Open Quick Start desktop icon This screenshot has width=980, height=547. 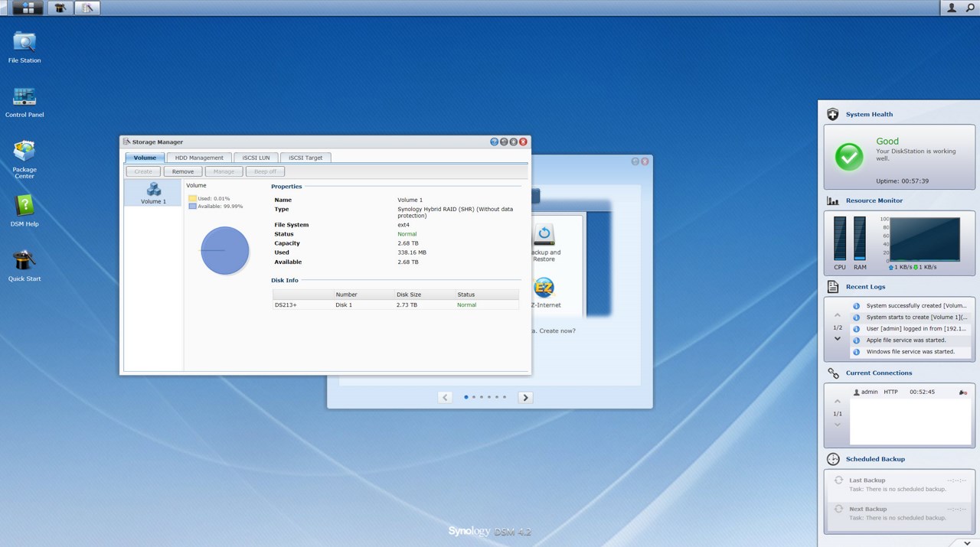pos(24,265)
